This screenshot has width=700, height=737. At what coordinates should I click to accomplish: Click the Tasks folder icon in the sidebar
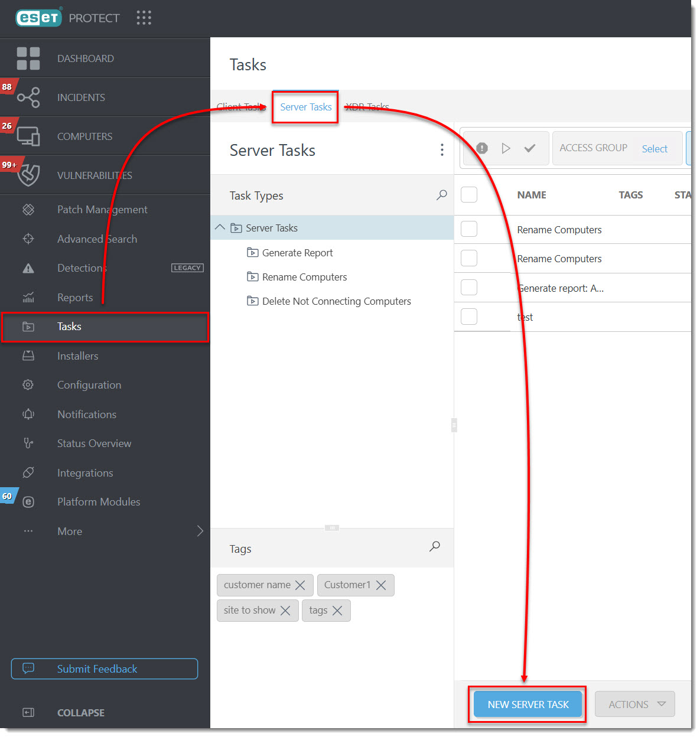click(x=28, y=327)
